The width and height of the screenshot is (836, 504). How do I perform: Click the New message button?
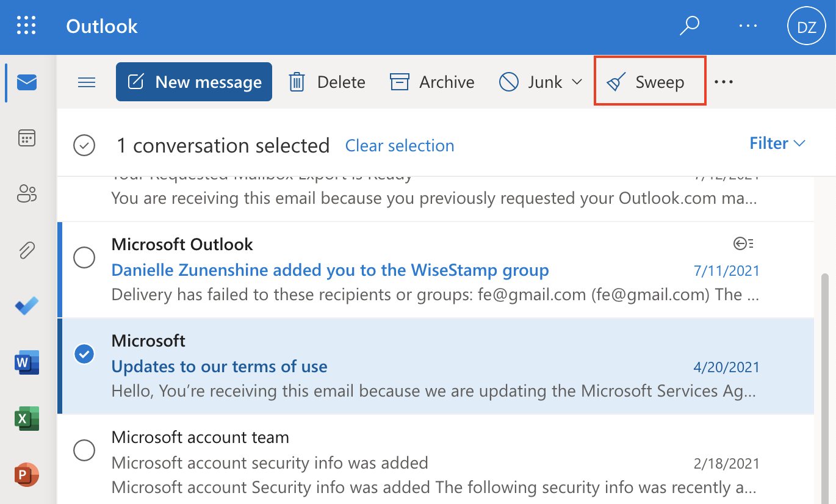[x=193, y=81]
